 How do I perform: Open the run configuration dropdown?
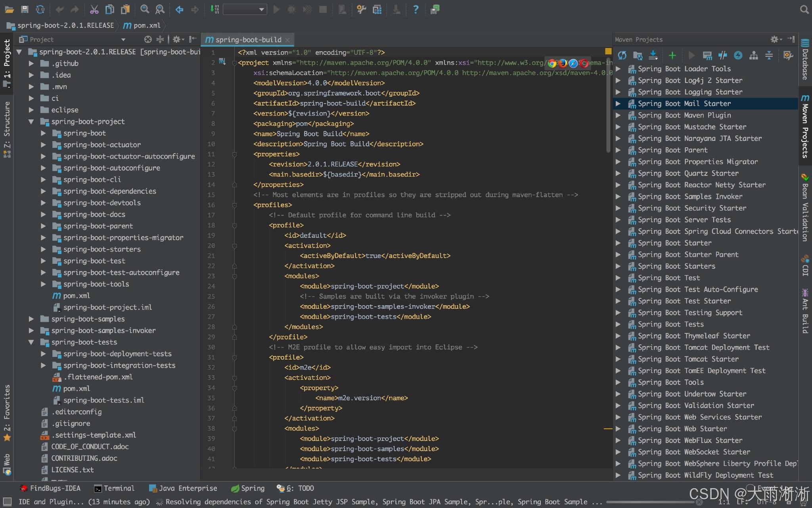click(x=245, y=9)
